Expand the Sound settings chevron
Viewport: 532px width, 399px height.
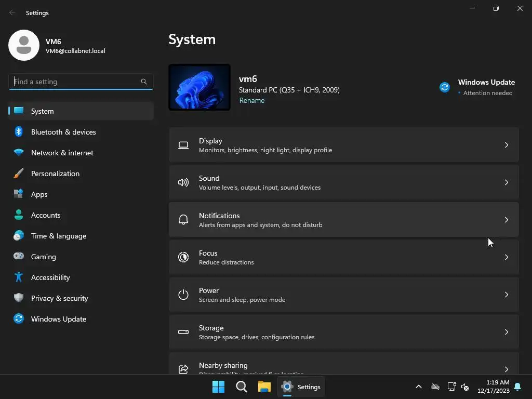(x=506, y=182)
